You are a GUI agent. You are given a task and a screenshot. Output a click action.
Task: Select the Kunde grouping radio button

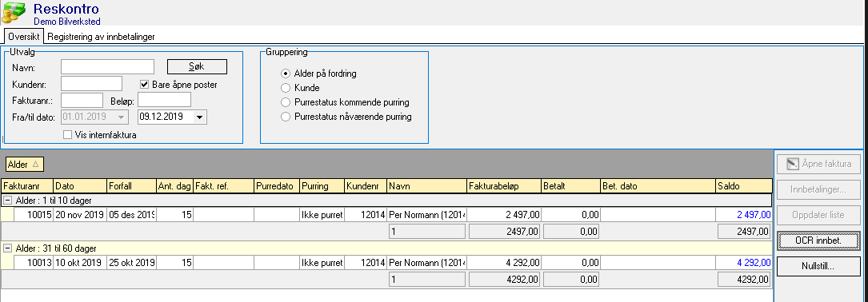(x=285, y=88)
